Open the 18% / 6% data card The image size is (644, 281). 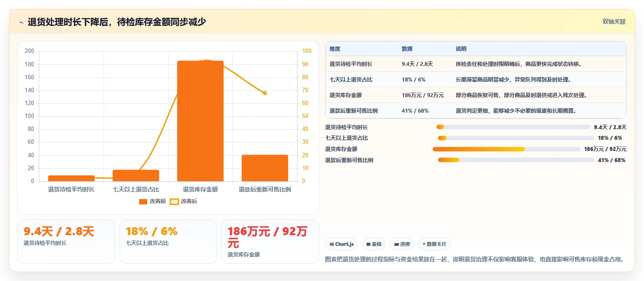[x=168, y=241]
